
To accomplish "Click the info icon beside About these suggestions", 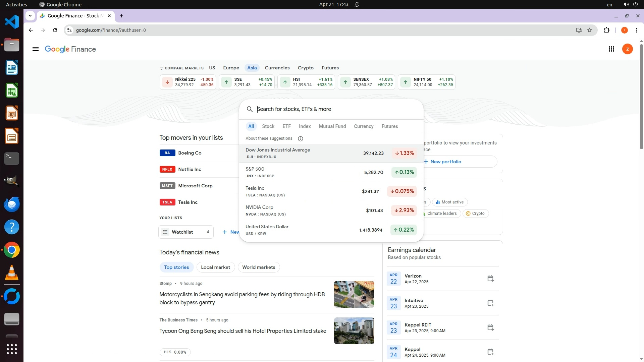I will (x=301, y=139).
